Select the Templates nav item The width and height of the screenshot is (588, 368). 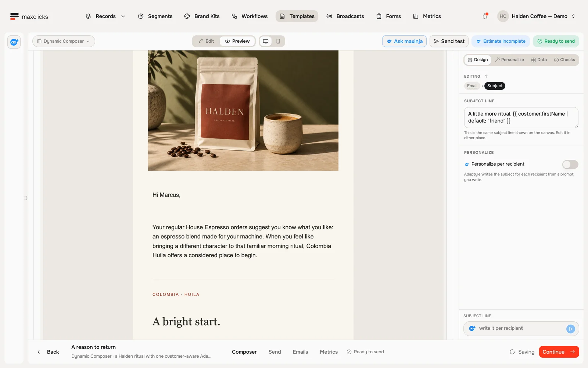297,16
